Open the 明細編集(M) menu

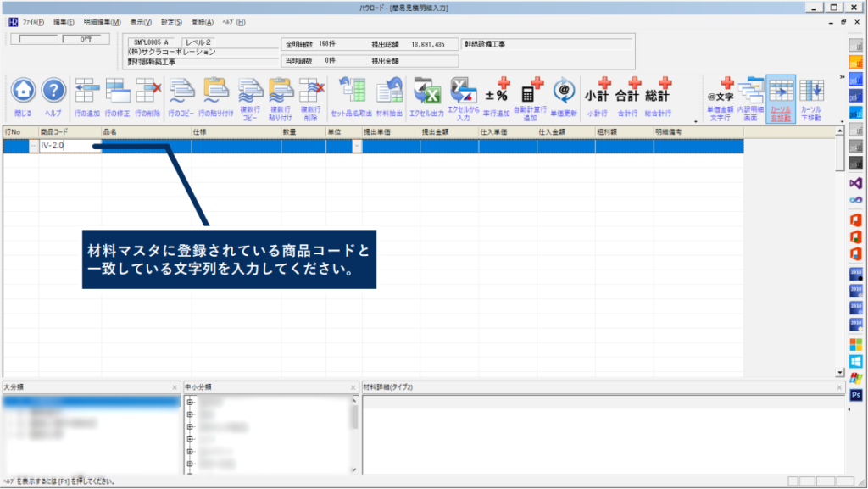[102, 21]
